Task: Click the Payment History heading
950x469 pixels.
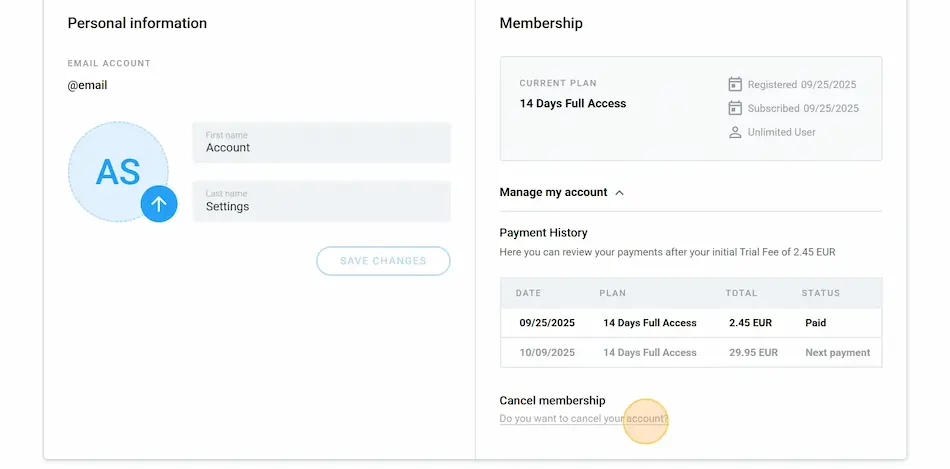Action: [x=544, y=233]
